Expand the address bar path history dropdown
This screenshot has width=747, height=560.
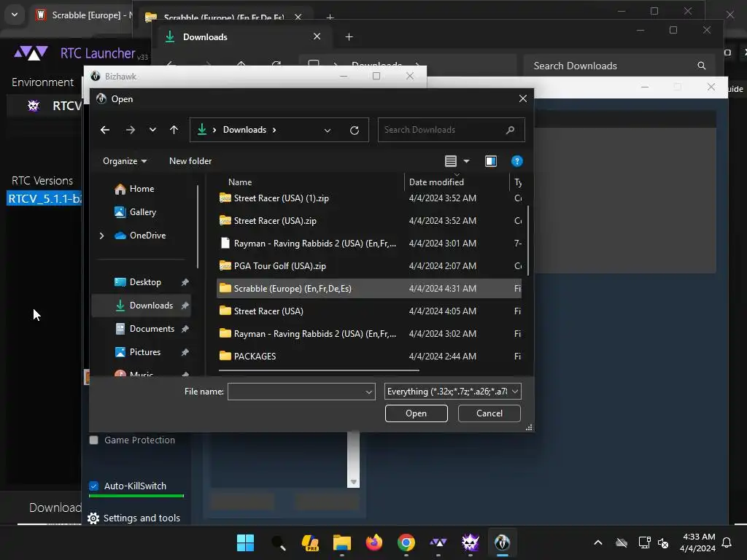tap(328, 131)
